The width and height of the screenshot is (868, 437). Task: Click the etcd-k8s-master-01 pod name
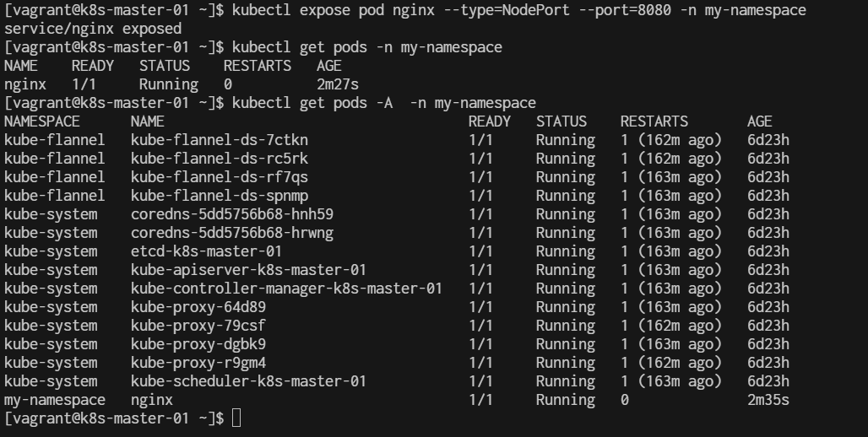[207, 251]
